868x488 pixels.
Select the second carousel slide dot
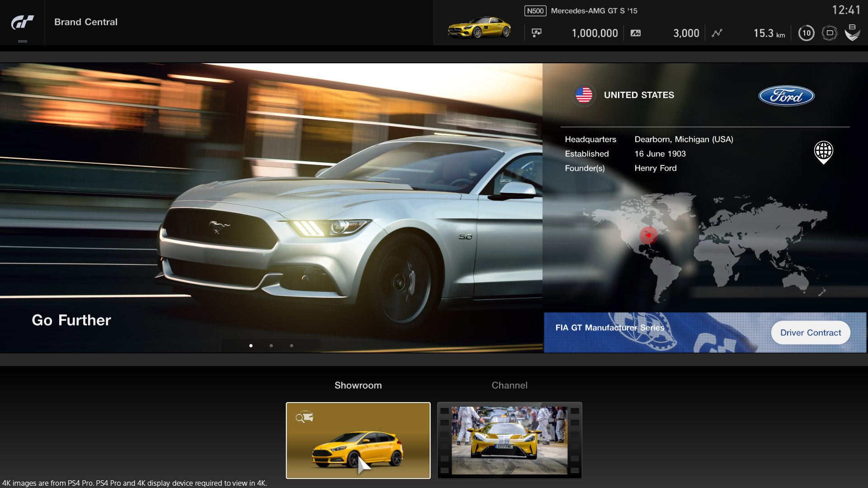click(x=272, y=346)
